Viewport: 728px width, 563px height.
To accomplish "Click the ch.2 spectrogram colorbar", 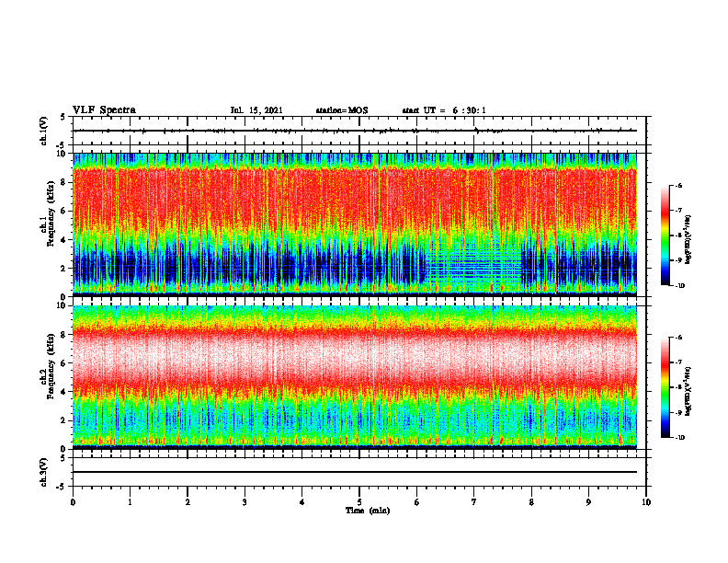I will (665, 387).
